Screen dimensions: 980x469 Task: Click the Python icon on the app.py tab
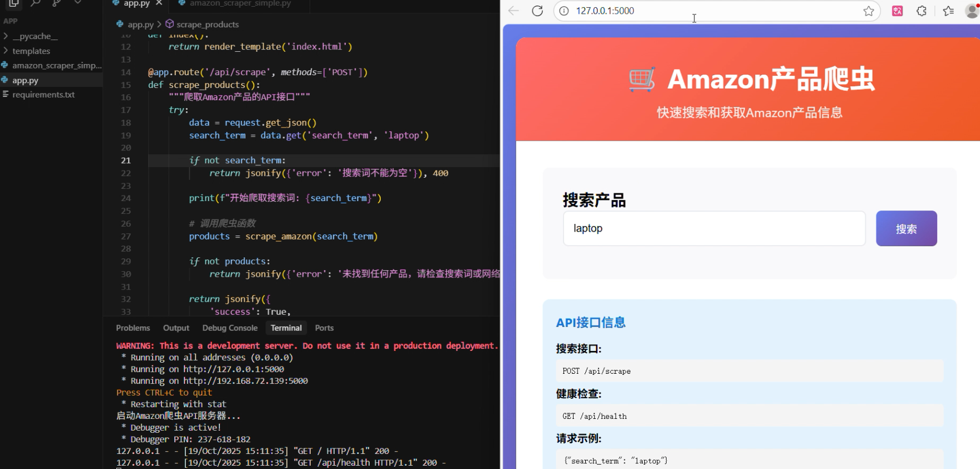pos(116,3)
